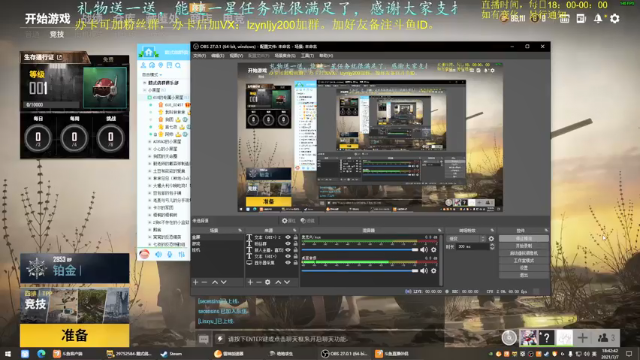The width and height of the screenshot is (640, 360).
Task: Toggle visibility of the fourth text source
Action: [x=288, y=256]
